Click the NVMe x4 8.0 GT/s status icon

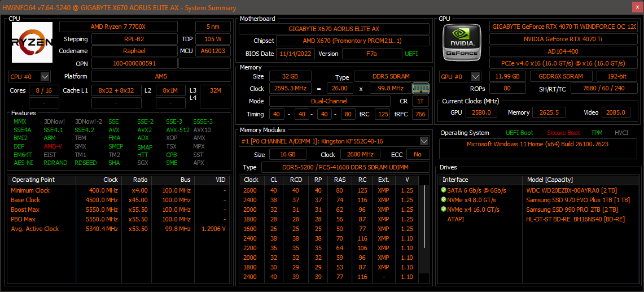point(444,200)
